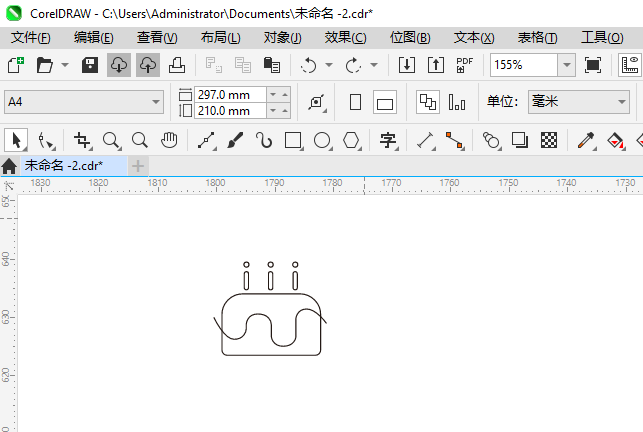
Task: Select the first Zoom magnifier tool
Action: point(111,140)
